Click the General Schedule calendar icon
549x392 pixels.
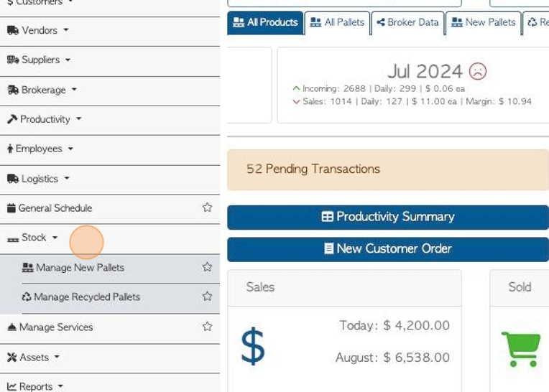click(11, 208)
